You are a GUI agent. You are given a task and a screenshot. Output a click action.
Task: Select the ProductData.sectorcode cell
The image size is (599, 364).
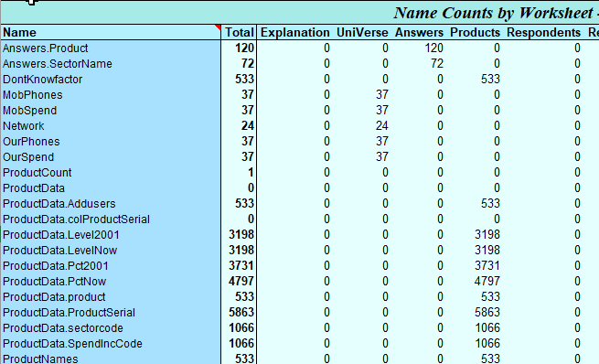click(111, 328)
